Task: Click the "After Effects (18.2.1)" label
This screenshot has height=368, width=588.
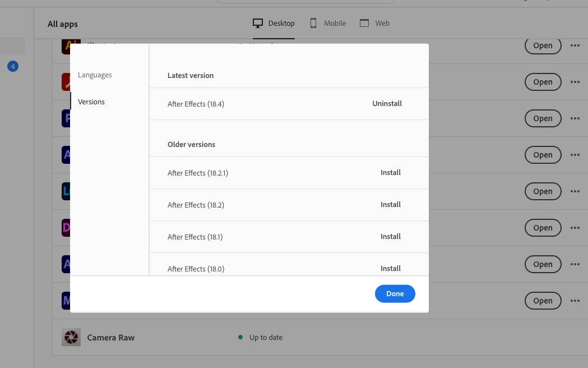Action: click(x=198, y=173)
